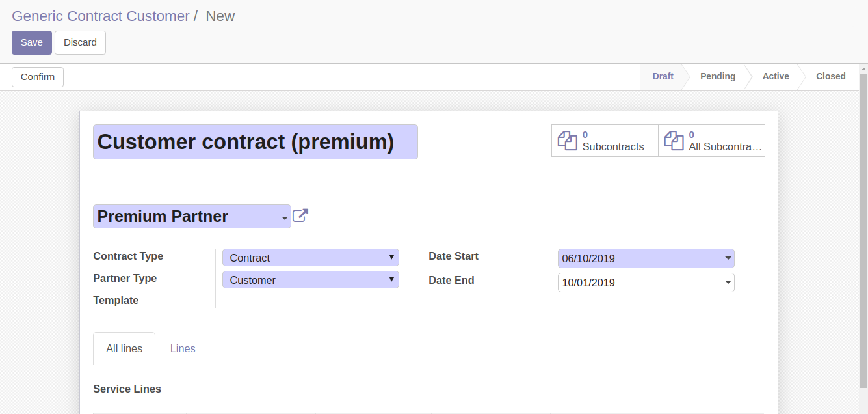The width and height of the screenshot is (868, 414).
Task: Select the All lines tab
Action: tap(124, 348)
